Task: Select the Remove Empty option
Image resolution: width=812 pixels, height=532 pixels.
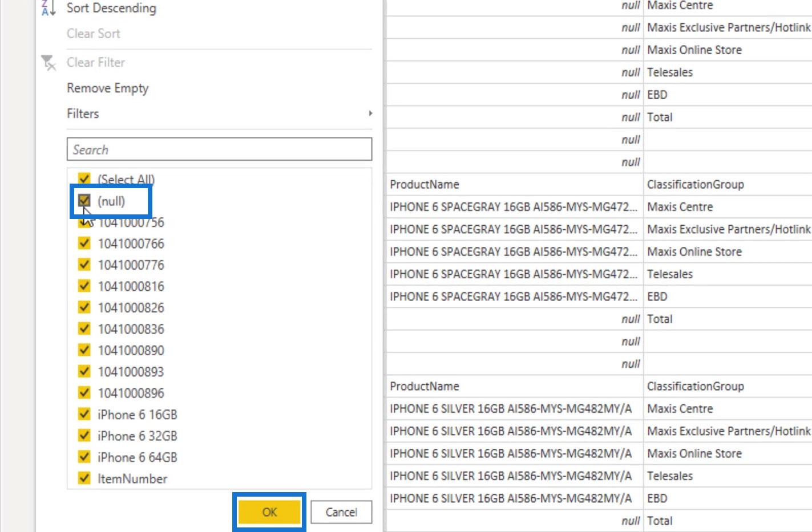Action: click(x=108, y=88)
